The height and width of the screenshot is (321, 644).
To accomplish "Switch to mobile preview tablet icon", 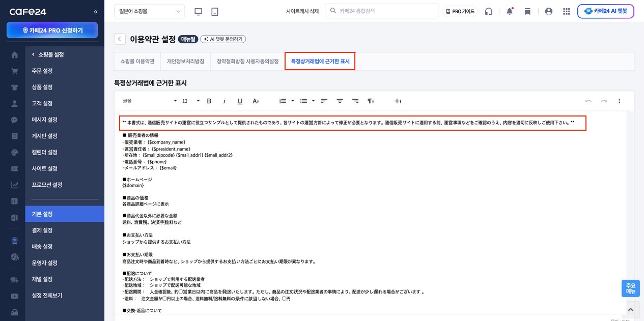I will [x=215, y=11].
